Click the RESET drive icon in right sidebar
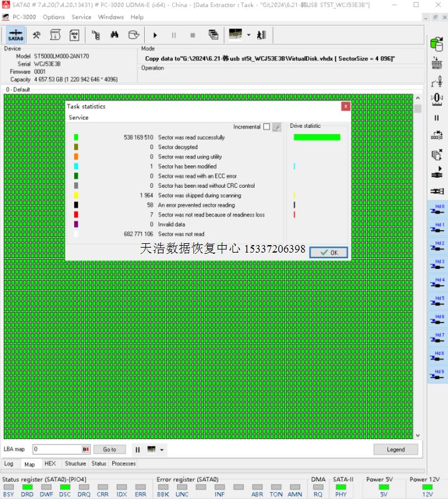448x499 pixels. 437,62
